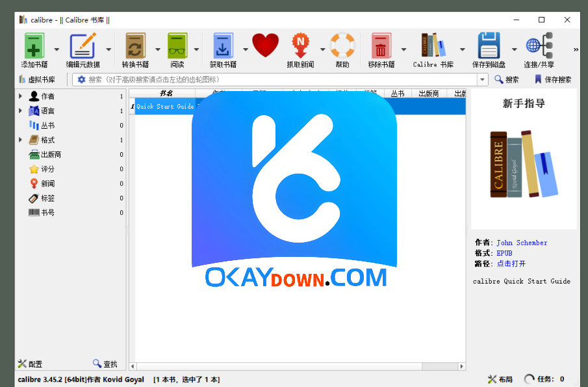Open 帮助 help lifebuoy icon

point(342,46)
